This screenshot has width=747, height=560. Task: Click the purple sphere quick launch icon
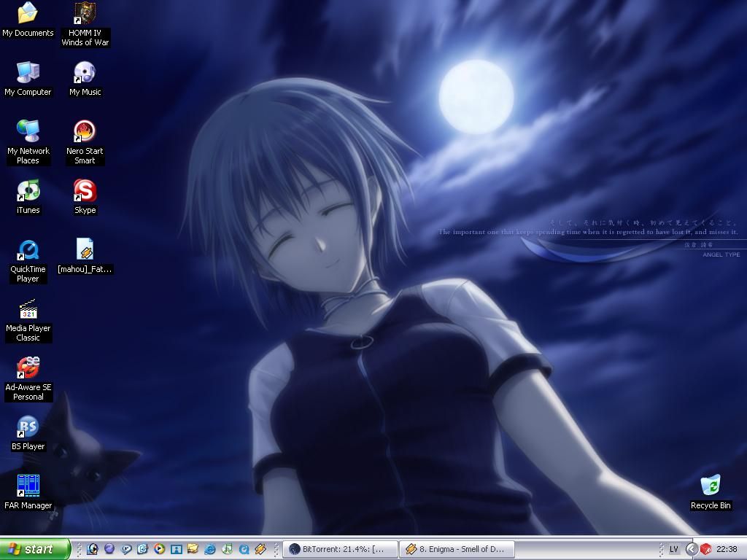pos(109,549)
